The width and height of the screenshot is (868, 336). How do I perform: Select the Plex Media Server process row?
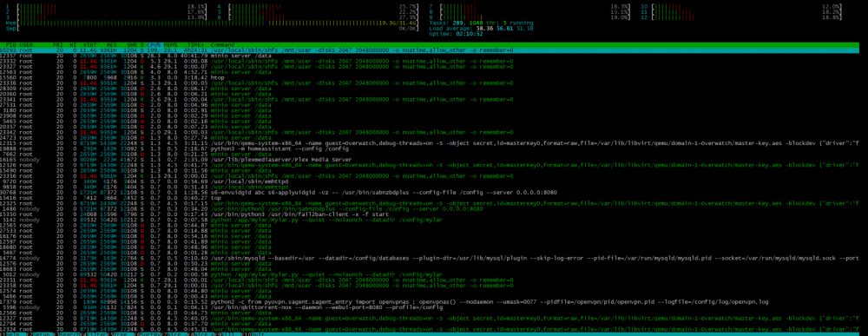pyautogui.click(x=434, y=160)
